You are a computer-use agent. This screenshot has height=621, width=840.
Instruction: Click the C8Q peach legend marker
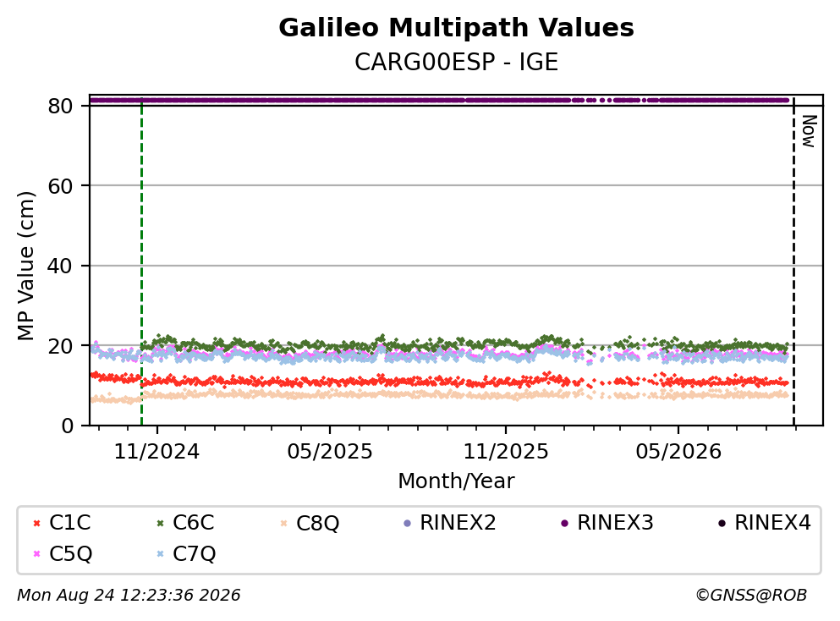(x=284, y=524)
